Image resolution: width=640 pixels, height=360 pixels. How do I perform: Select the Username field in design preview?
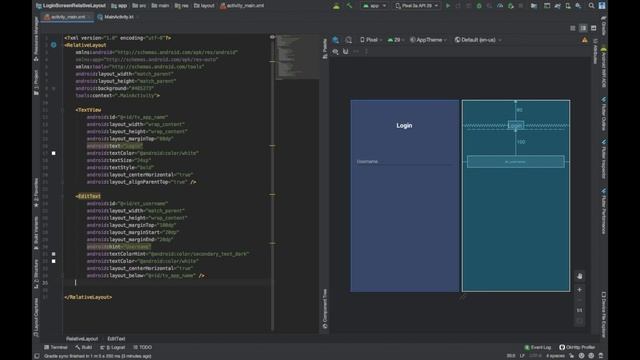tap(404, 162)
